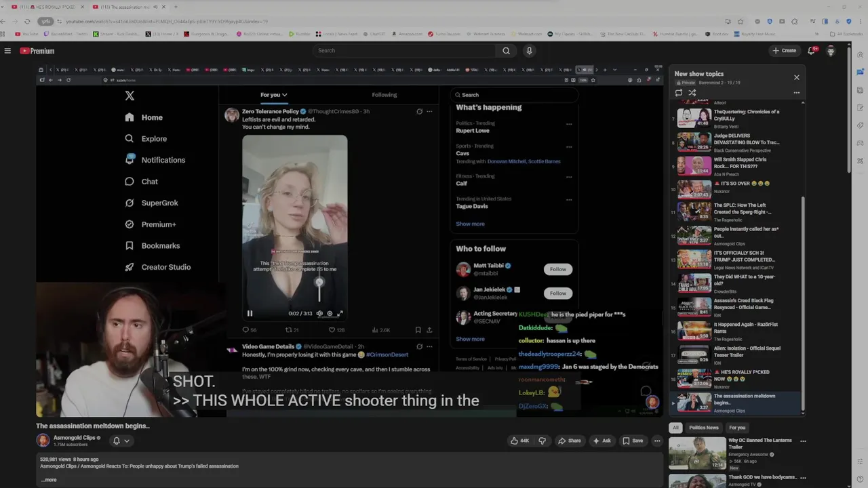Play Why DC Banned The Lanterns Trailer thumbnail
This screenshot has height=488, width=868.
(x=696, y=453)
